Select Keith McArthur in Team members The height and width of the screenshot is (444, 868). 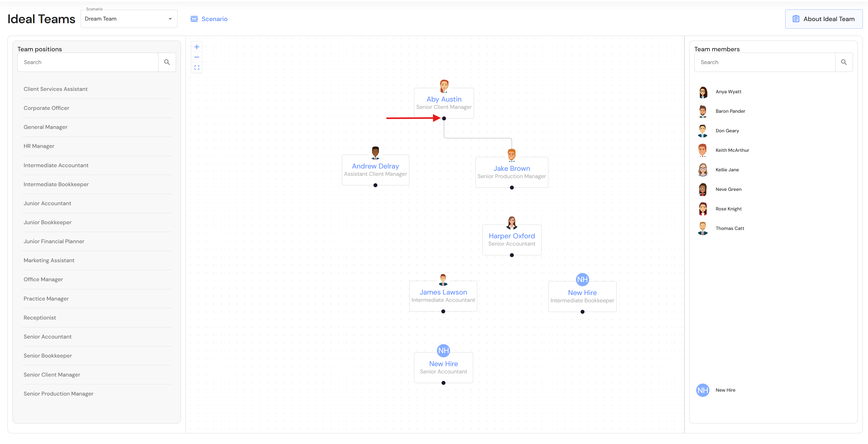732,150
